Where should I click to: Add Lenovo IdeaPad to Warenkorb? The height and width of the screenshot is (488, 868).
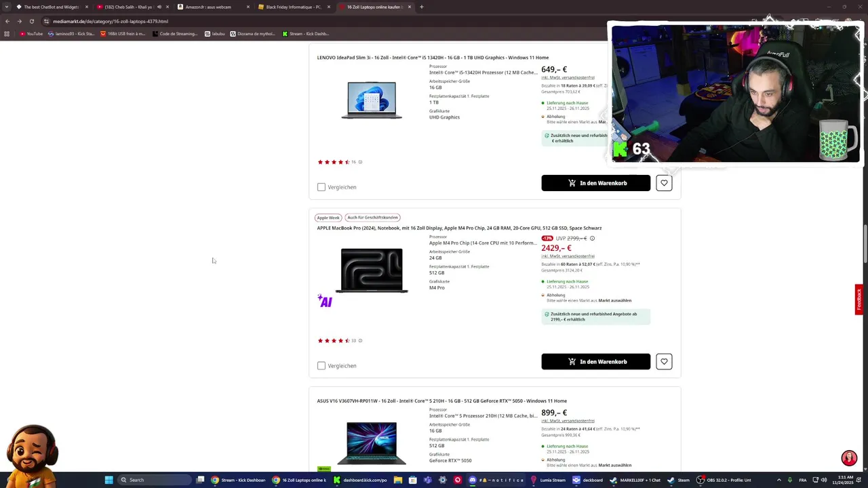pos(595,183)
